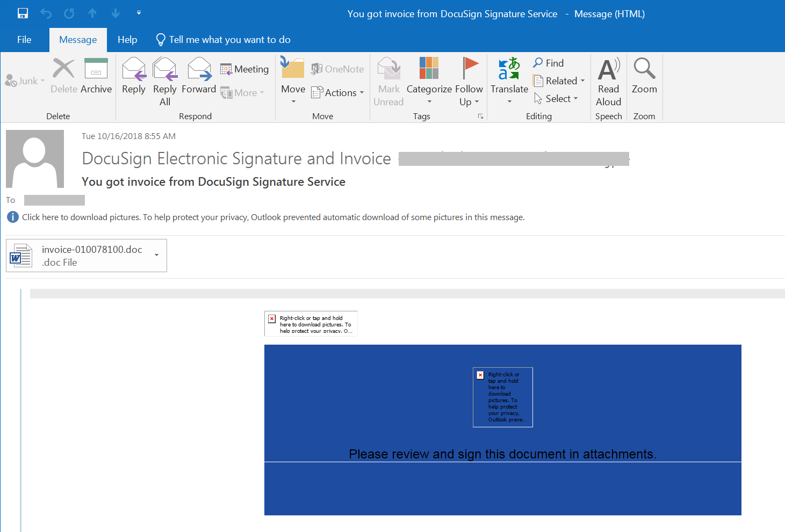Click Tell me what you want to do
The width and height of the screenshot is (785, 532).
pyautogui.click(x=224, y=40)
